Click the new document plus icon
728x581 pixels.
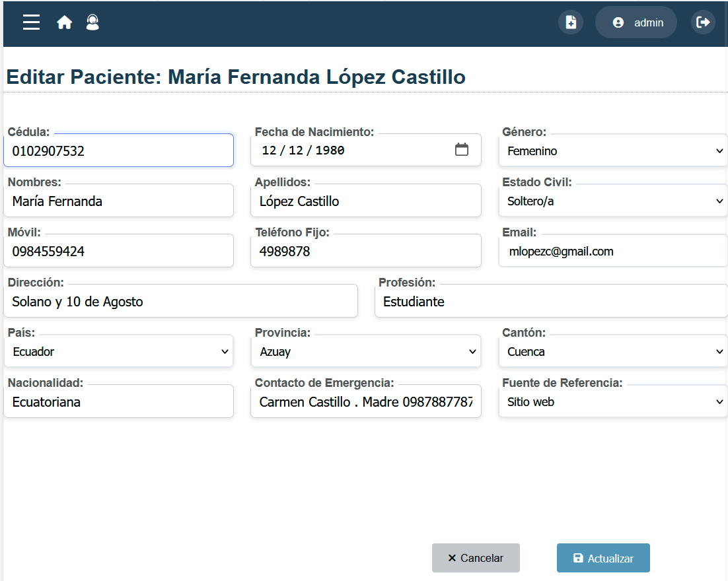click(x=571, y=22)
